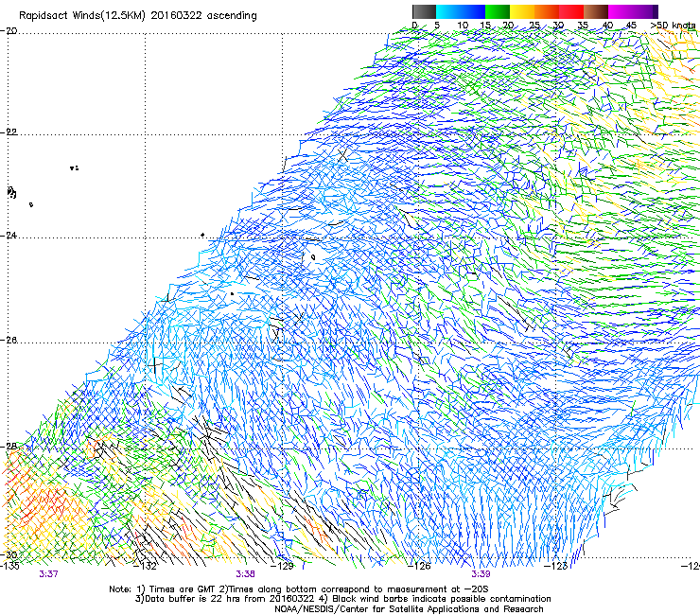
Task: Click the note line starting 'Note: 1) Times are GMT'
Action: (x=298, y=589)
